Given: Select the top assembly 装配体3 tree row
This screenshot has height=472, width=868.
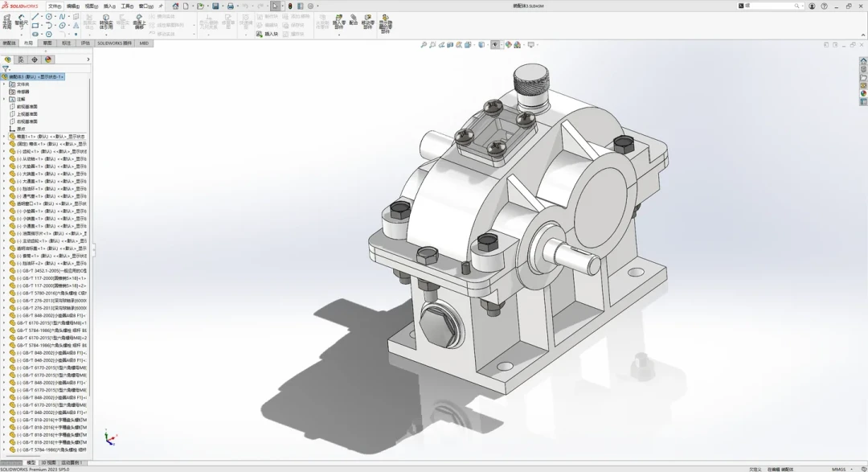Looking at the screenshot, I should (x=33, y=77).
